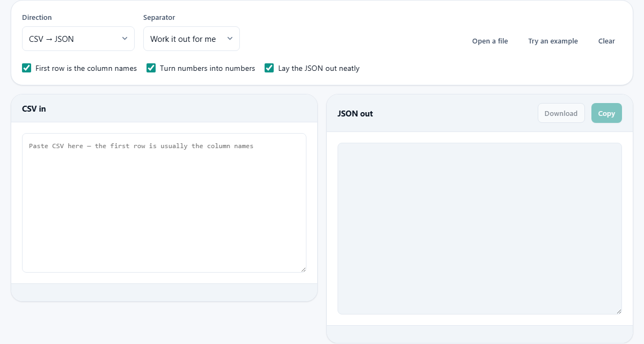644x344 pixels.
Task: Open the Separator dropdown set to Work it out for me
Action: coord(192,39)
